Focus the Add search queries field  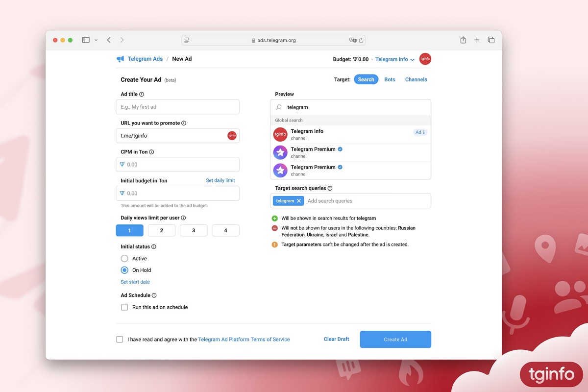[x=367, y=201]
